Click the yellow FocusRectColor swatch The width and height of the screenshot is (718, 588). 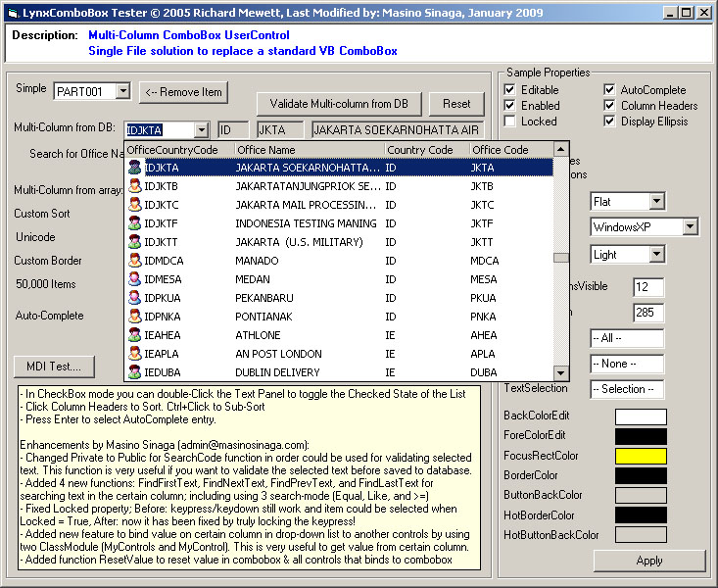[x=641, y=456]
